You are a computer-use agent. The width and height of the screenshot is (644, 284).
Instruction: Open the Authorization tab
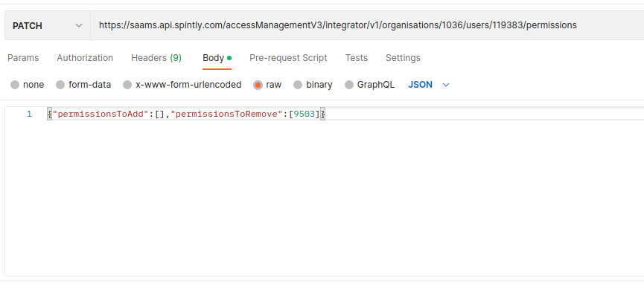(85, 58)
